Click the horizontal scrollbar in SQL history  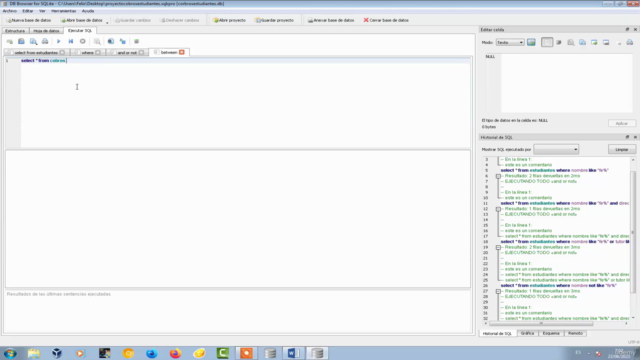(541, 323)
